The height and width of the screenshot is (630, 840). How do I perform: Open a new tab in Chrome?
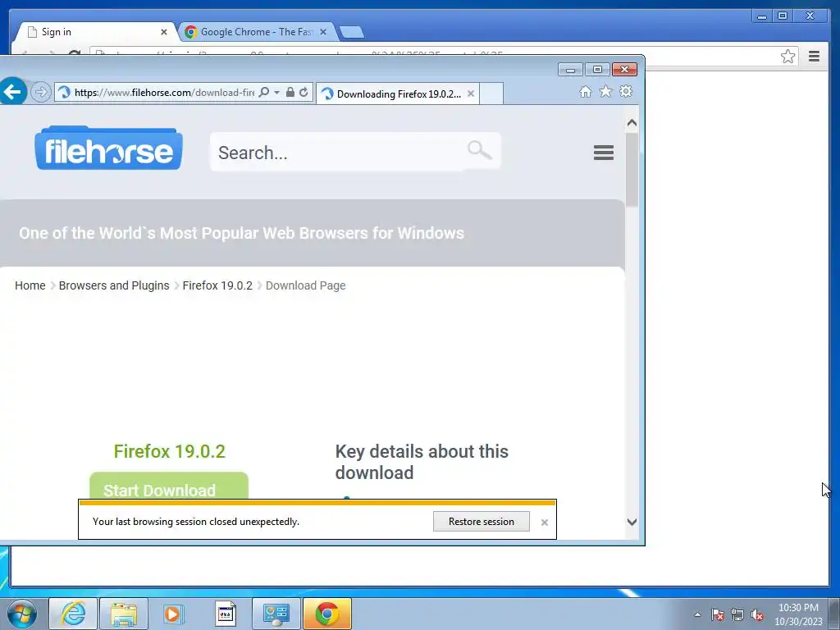point(352,32)
